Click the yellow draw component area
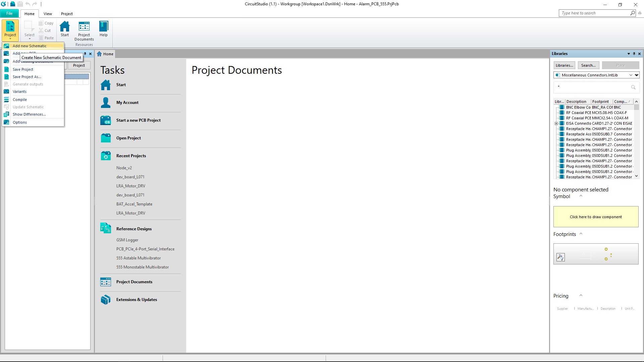This screenshot has height=362, width=644. [x=596, y=217]
